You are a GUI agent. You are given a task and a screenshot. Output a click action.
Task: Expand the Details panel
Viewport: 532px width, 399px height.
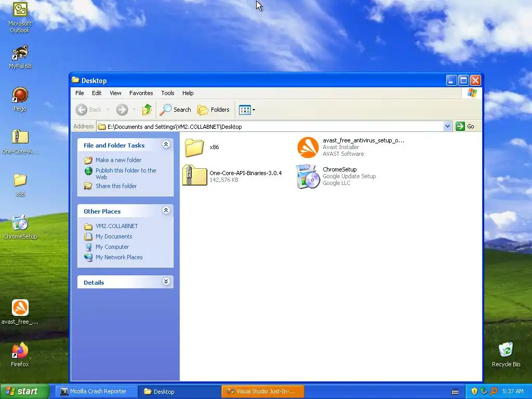166,282
